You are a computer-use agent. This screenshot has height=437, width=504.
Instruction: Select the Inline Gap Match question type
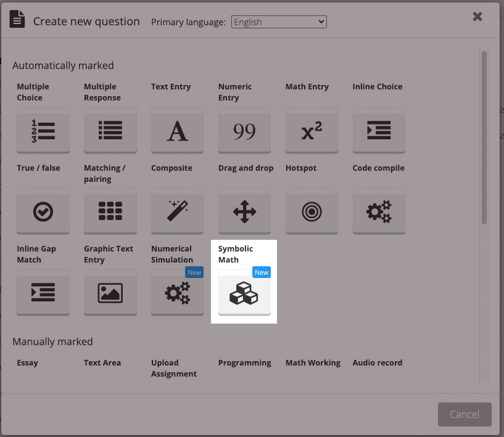43,293
